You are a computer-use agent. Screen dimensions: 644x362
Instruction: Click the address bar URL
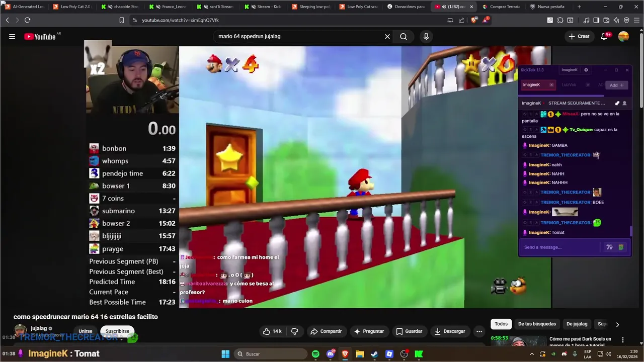180,20
